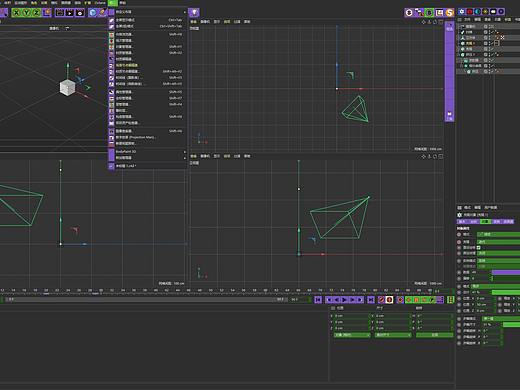Select the yellow-highlighted object in object manager
Viewport: 520px width, 390px height.
click(470, 43)
